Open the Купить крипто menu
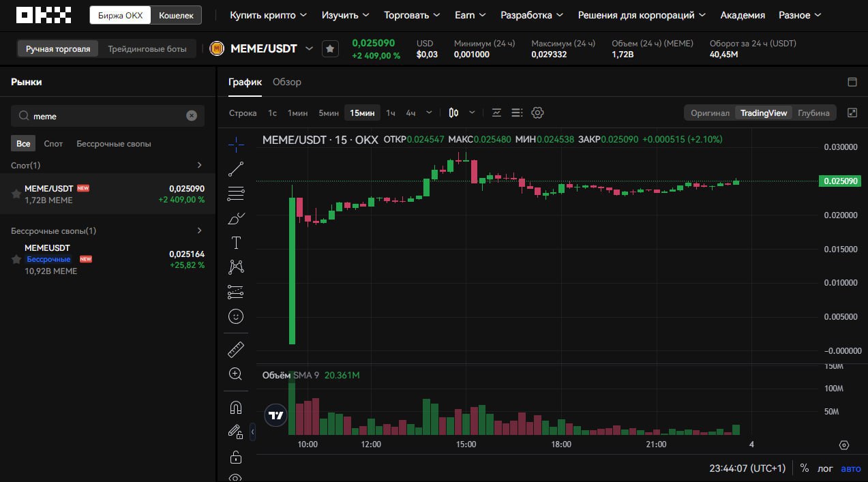 point(268,15)
